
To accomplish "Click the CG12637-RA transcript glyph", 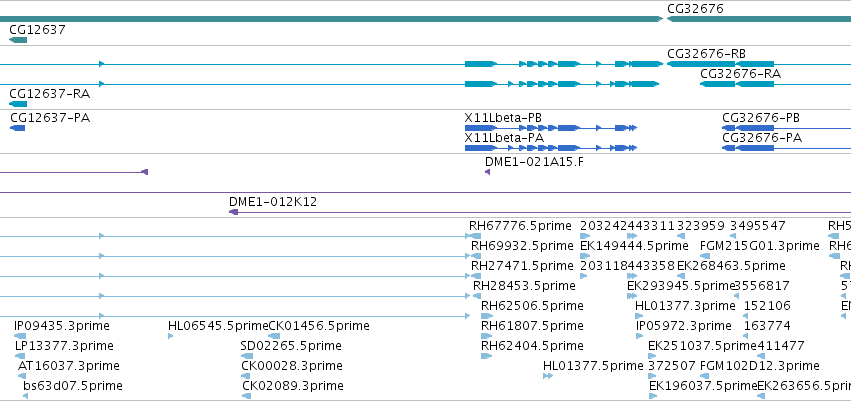I will point(18,104).
